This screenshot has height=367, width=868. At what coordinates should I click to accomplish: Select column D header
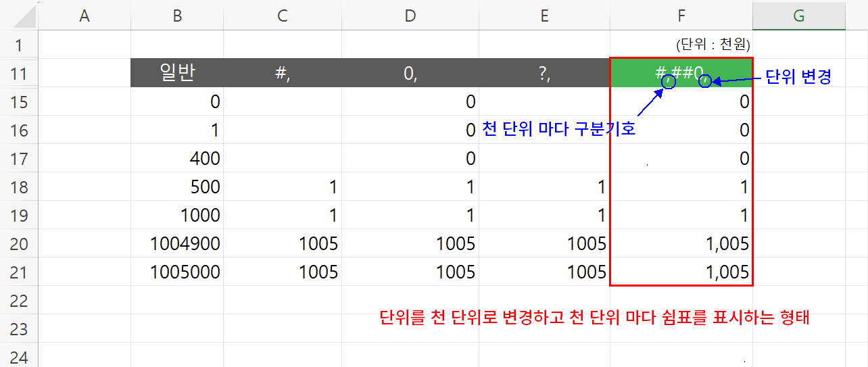[x=410, y=16]
